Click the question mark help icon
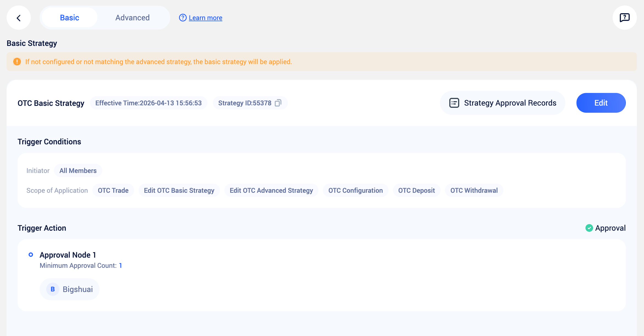 coord(183,18)
